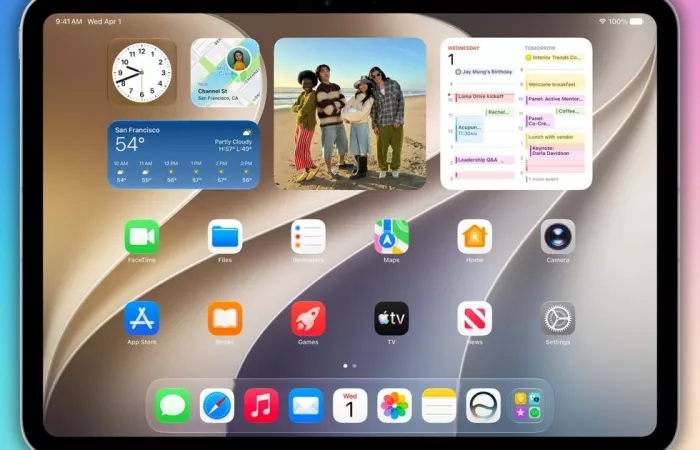Tap the 1 more event text

tap(543, 179)
